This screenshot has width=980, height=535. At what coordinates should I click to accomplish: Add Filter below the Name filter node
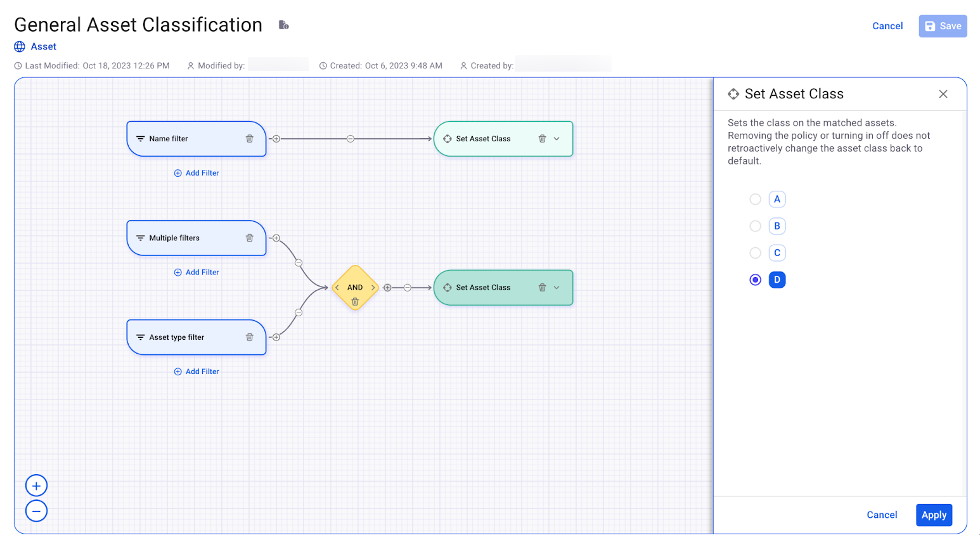pyautogui.click(x=197, y=172)
